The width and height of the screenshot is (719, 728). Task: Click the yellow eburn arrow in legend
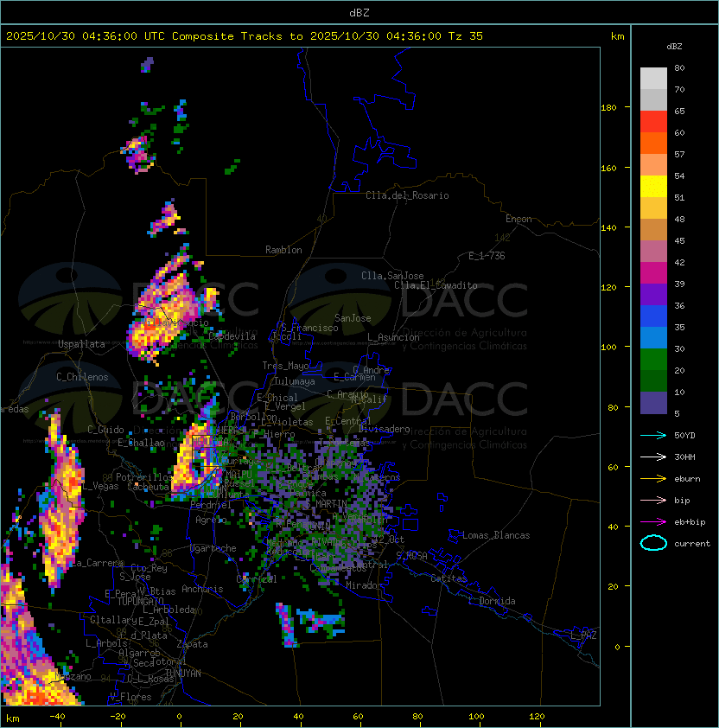point(653,479)
